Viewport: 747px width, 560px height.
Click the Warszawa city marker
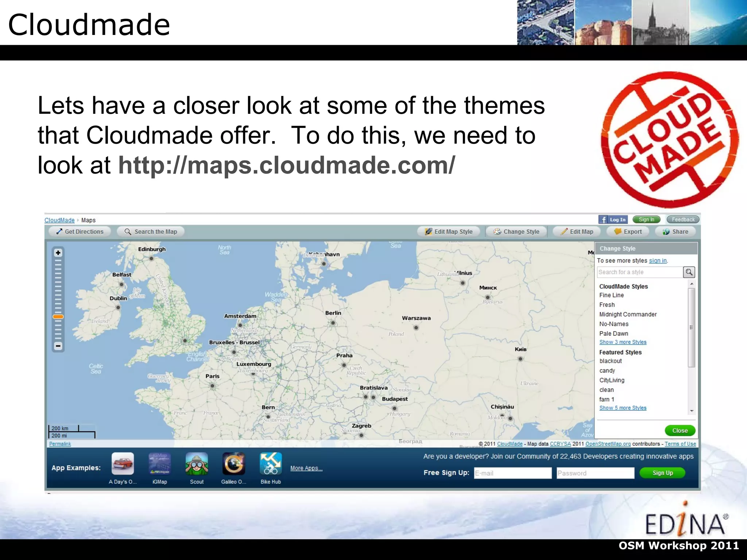tap(416, 328)
